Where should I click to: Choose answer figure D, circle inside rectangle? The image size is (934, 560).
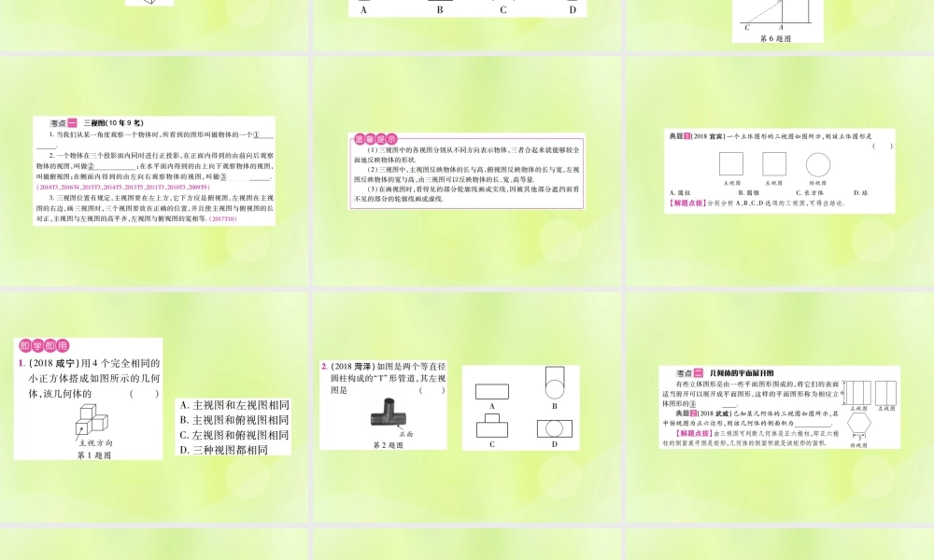(x=555, y=428)
